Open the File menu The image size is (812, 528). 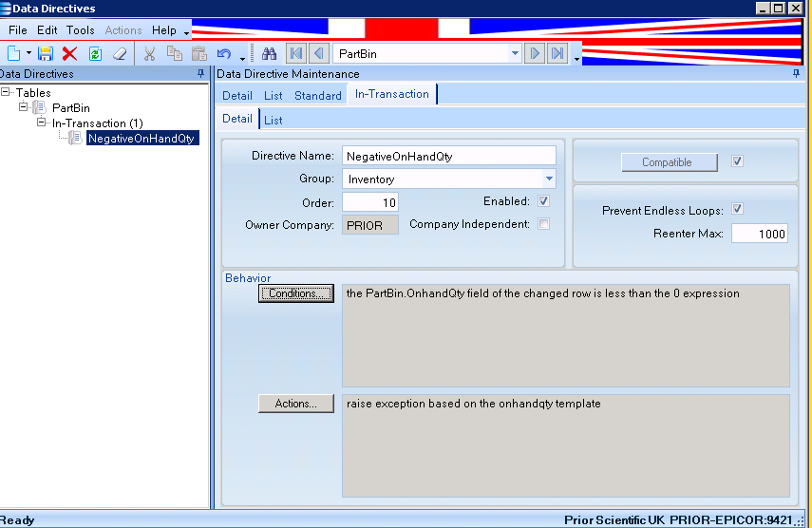tap(18, 30)
